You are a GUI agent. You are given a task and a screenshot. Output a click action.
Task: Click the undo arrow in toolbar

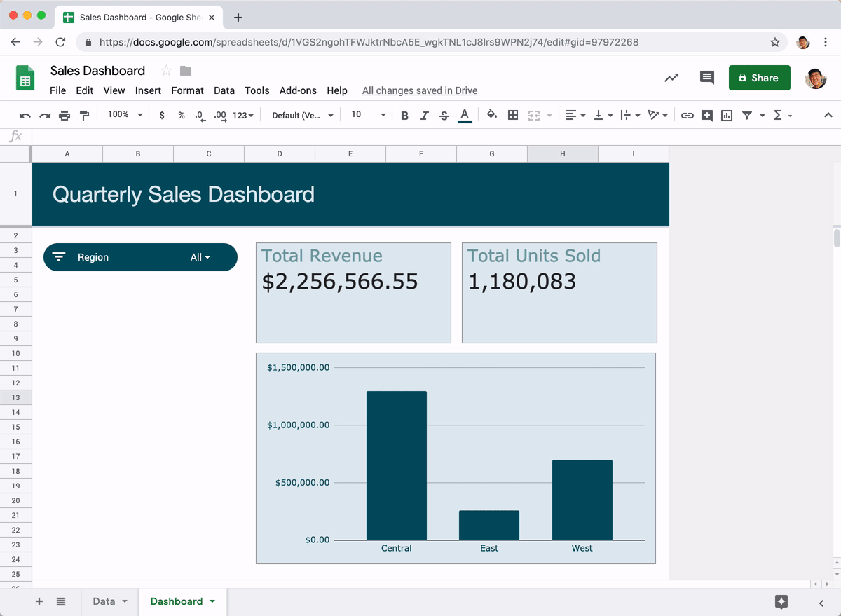(x=25, y=115)
